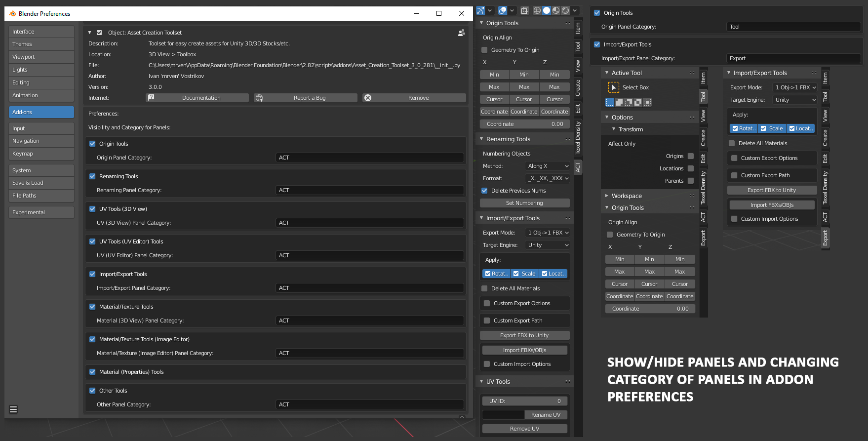Screen dimensions: 868x441
Task: Open the File Paths preferences section
Action: pos(41,196)
